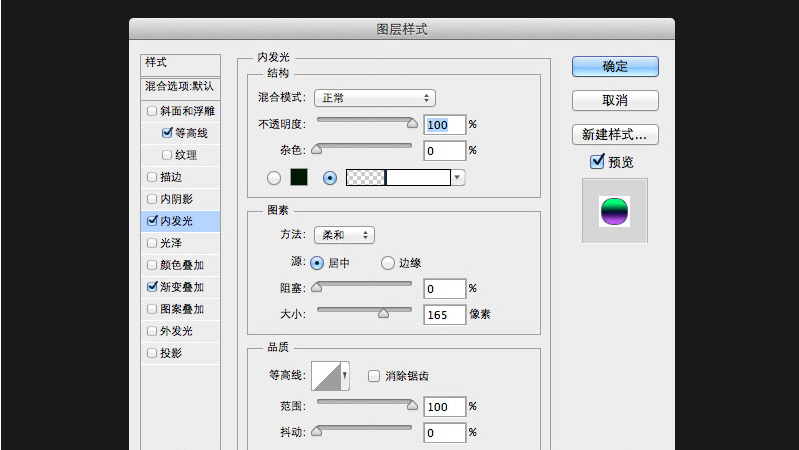Image resolution: width=799 pixels, height=450 pixels.
Task: Click the 大小 slider handle
Action: (383, 313)
